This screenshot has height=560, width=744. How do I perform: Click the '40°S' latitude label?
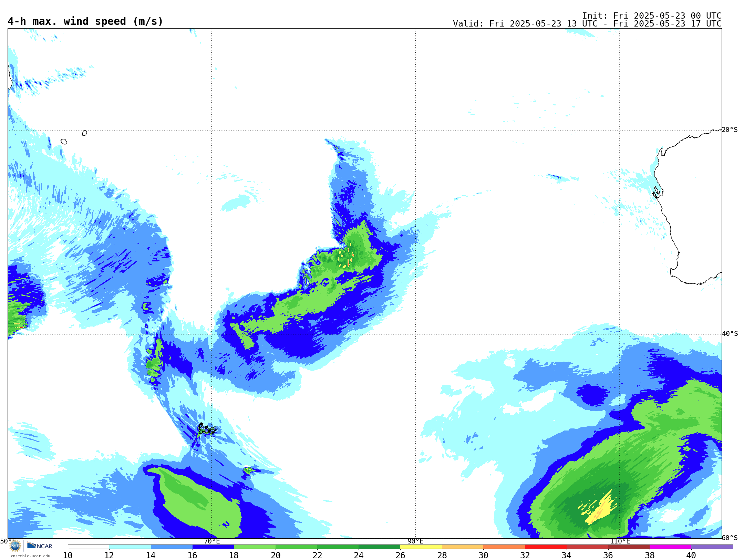click(730, 334)
